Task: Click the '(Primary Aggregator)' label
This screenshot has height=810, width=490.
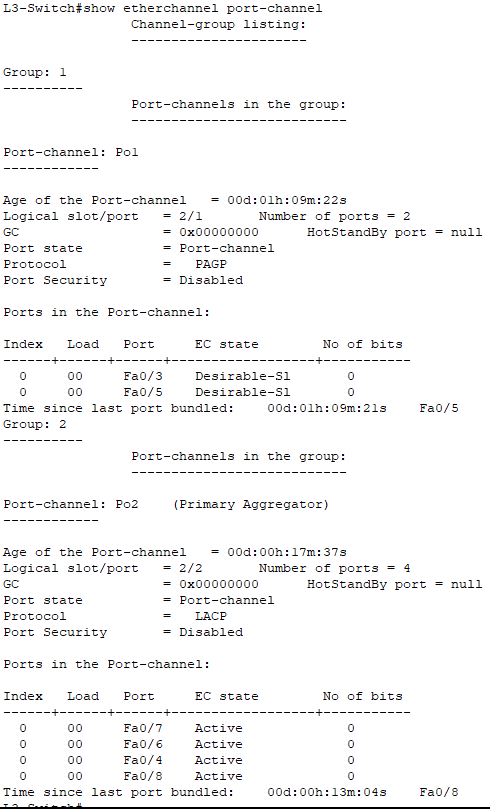Action: pos(251,505)
